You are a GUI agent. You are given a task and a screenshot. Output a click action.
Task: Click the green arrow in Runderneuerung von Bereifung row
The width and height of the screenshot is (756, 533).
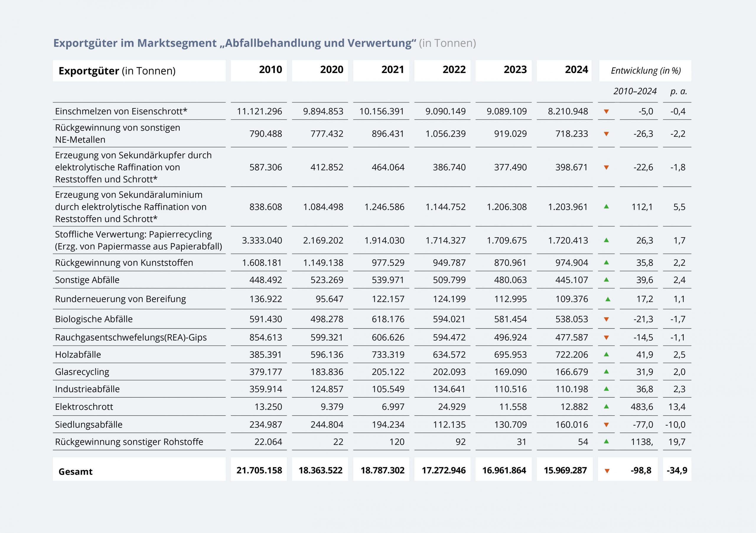click(608, 299)
